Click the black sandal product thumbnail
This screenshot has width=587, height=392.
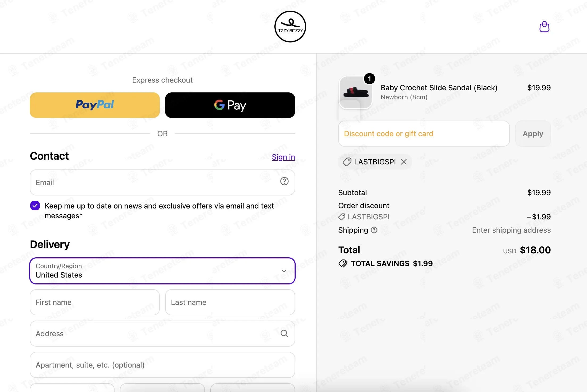[x=355, y=92]
